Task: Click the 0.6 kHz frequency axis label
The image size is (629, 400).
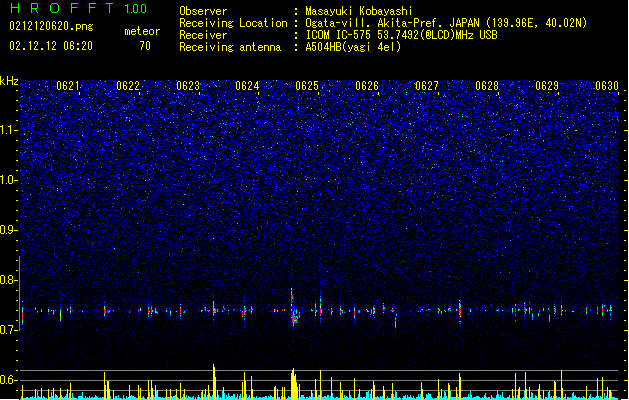Action: tap(9, 380)
